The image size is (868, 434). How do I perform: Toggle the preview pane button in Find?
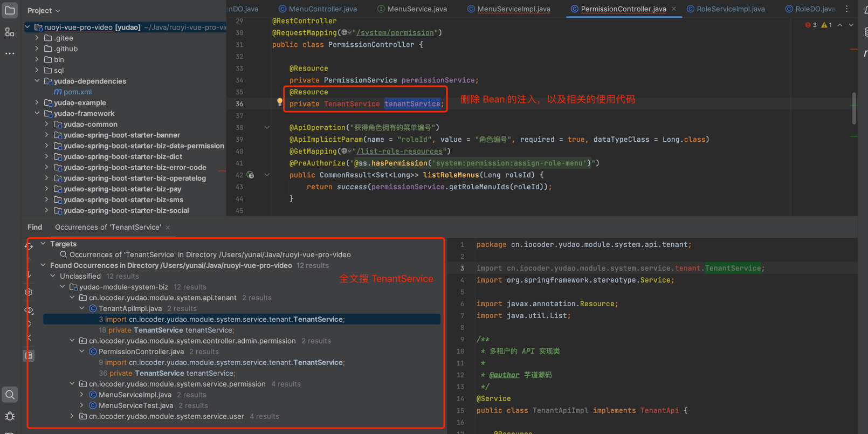(x=29, y=356)
